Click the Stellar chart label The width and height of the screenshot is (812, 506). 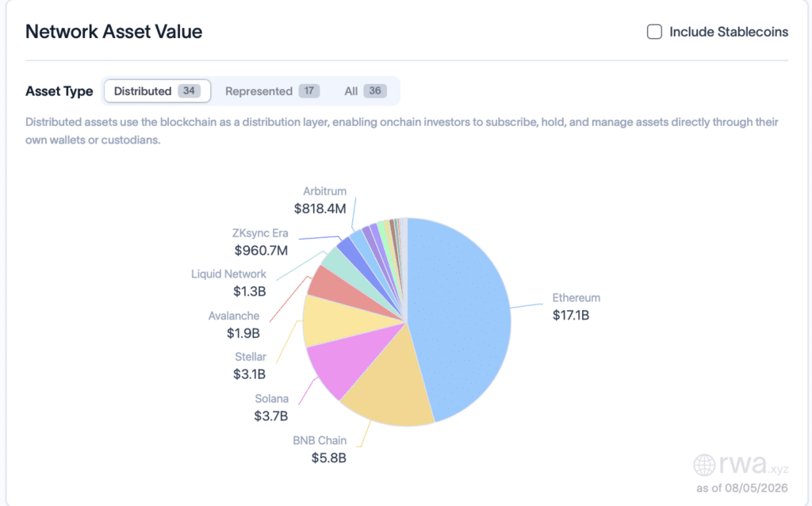click(251, 356)
